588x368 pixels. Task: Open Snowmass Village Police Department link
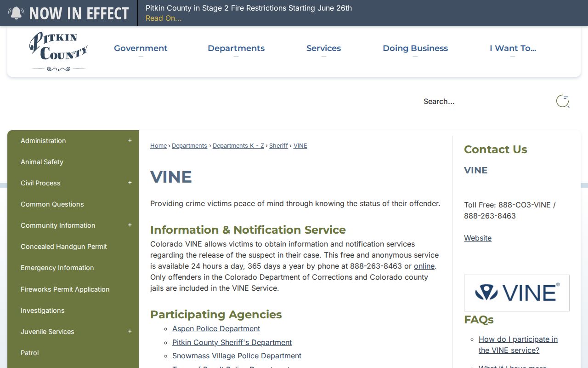click(x=237, y=356)
